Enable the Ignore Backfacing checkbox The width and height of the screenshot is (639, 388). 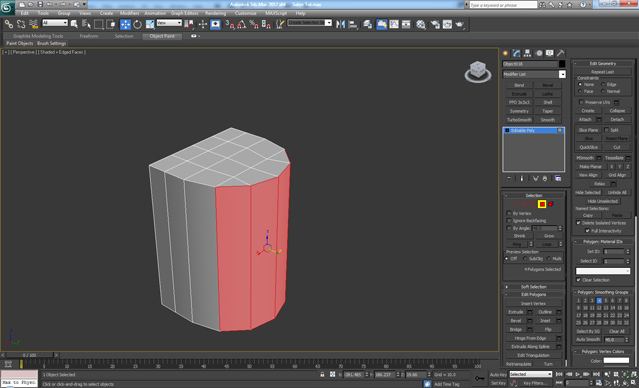point(509,220)
